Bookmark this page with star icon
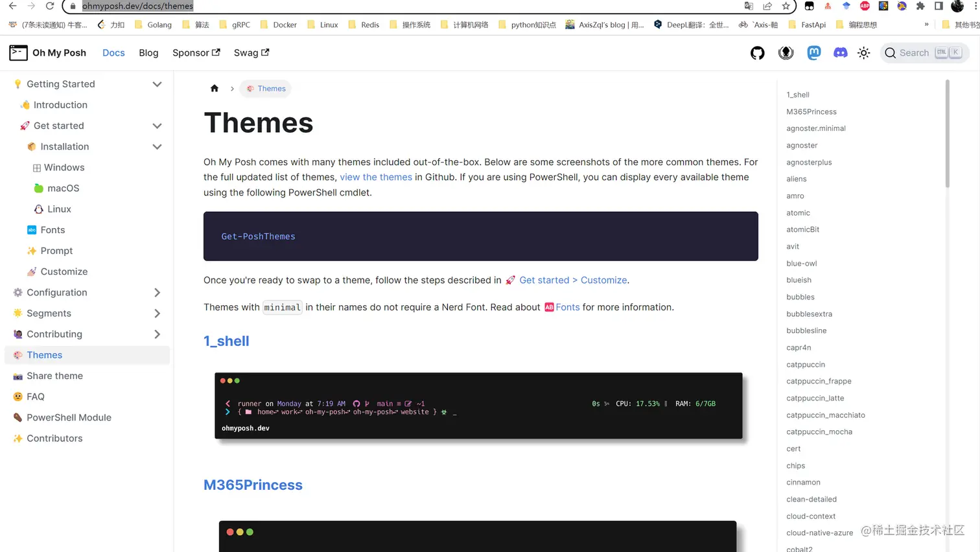 click(x=786, y=6)
